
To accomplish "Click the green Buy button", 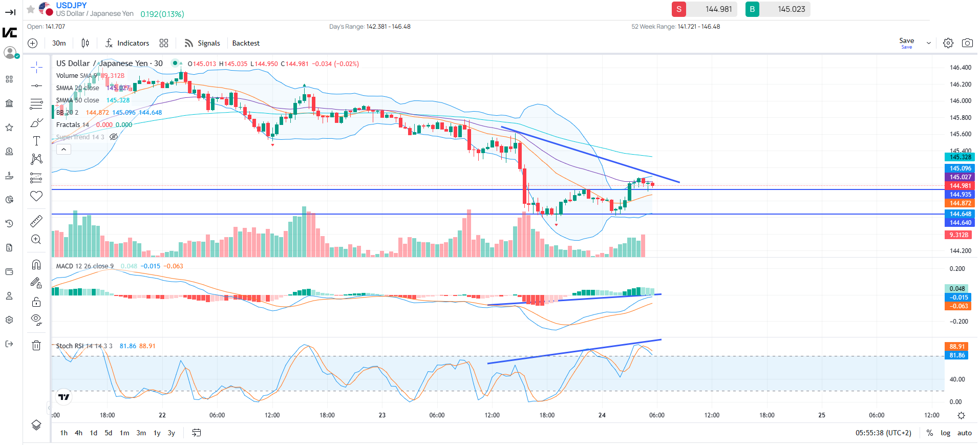I will [752, 9].
